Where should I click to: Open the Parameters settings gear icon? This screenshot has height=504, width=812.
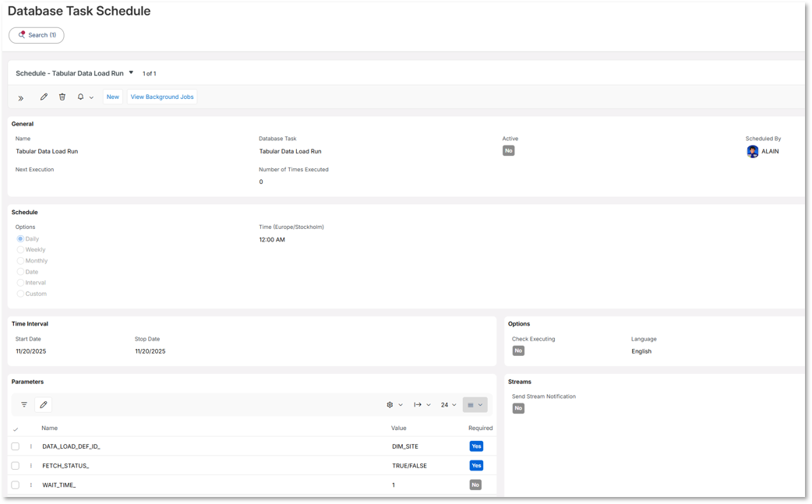point(390,404)
